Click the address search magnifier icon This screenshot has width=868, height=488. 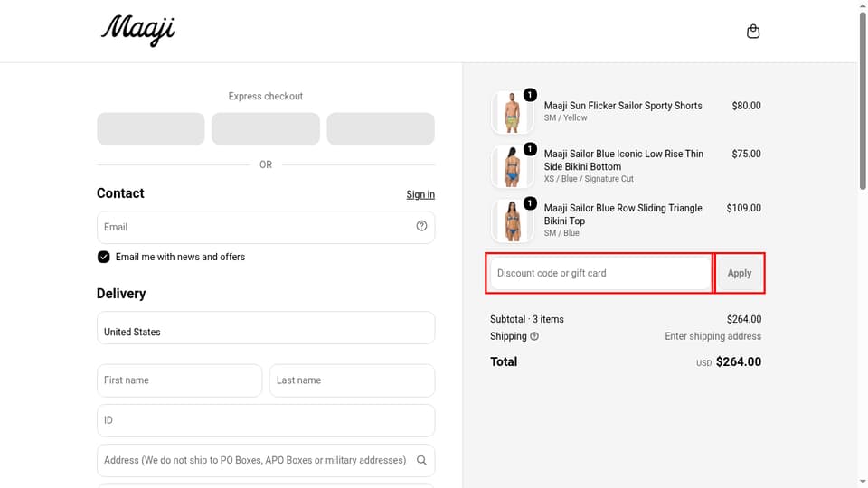(422, 460)
